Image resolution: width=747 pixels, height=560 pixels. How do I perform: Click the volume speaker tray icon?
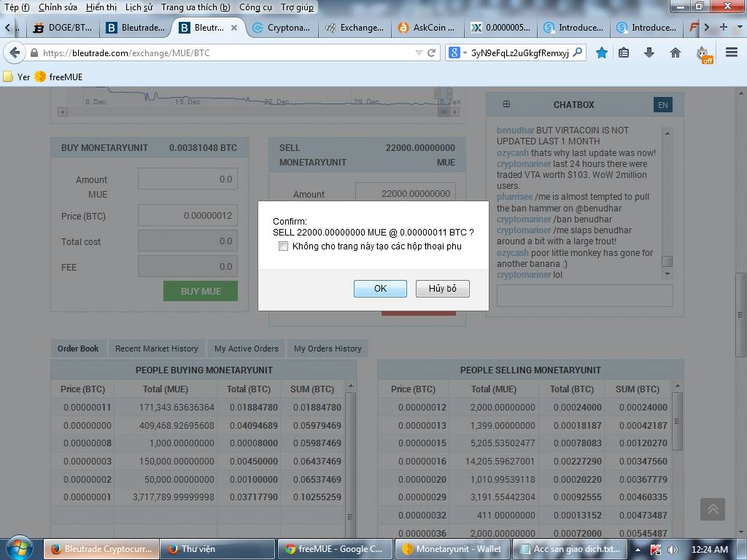tap(672, 550)
